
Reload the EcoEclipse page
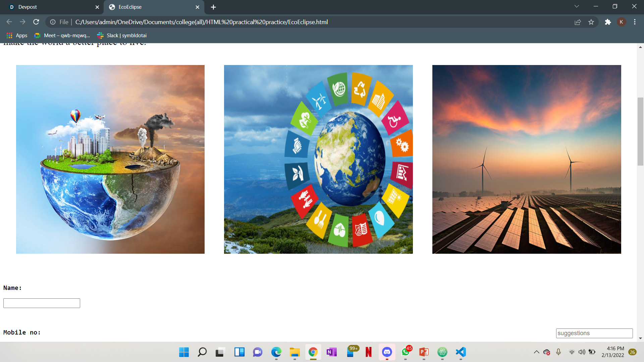coord(36,22)
